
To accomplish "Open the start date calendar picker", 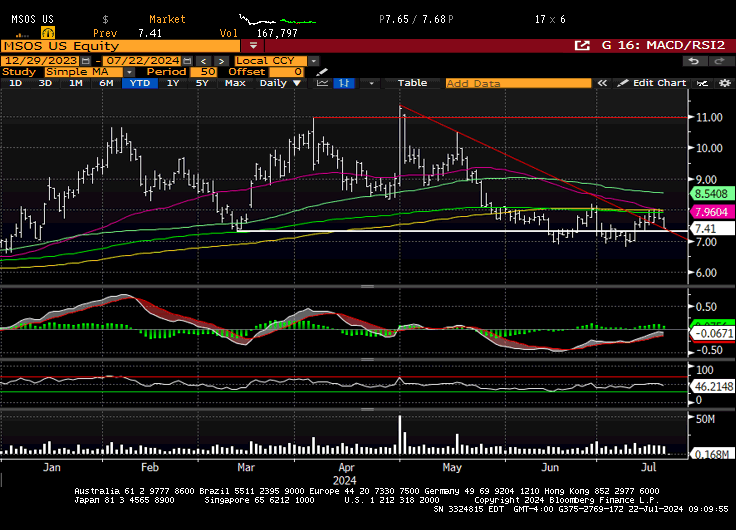I will (85, 61).
